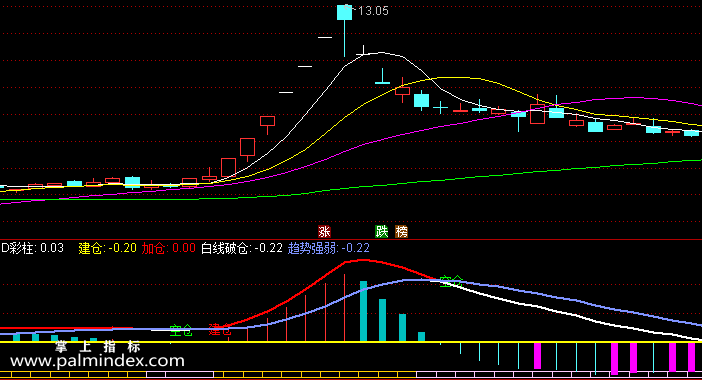702x380 pixels.
Task: Click the orange 榜 marker icon
Action: pos(402,231)
